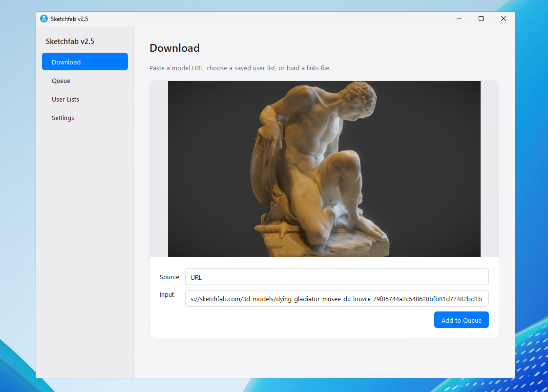This screenshot has width=548, height=392.
Task: Click the Sketchfab app icon in title bar
Action: 43,19
